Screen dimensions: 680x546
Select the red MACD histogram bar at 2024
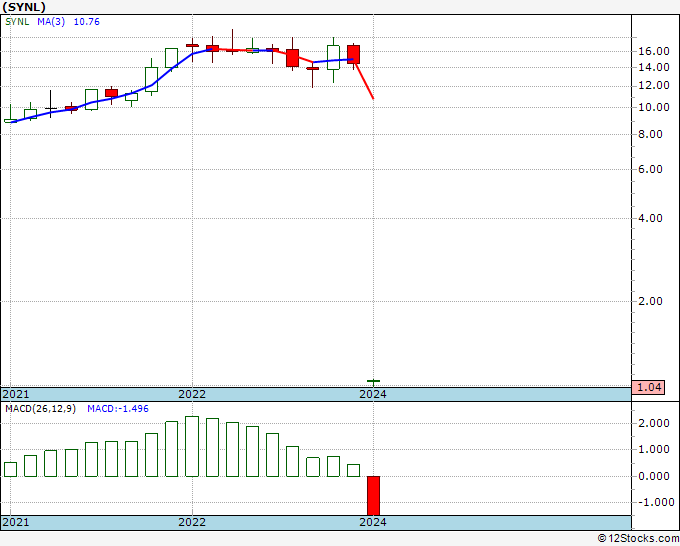pos(373,496)
